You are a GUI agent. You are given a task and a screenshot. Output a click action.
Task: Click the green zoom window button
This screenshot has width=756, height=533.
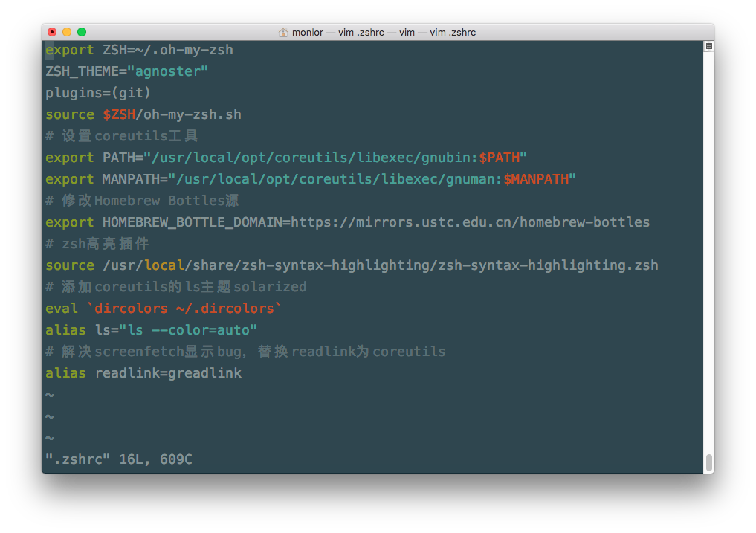(x=82, y=32)
